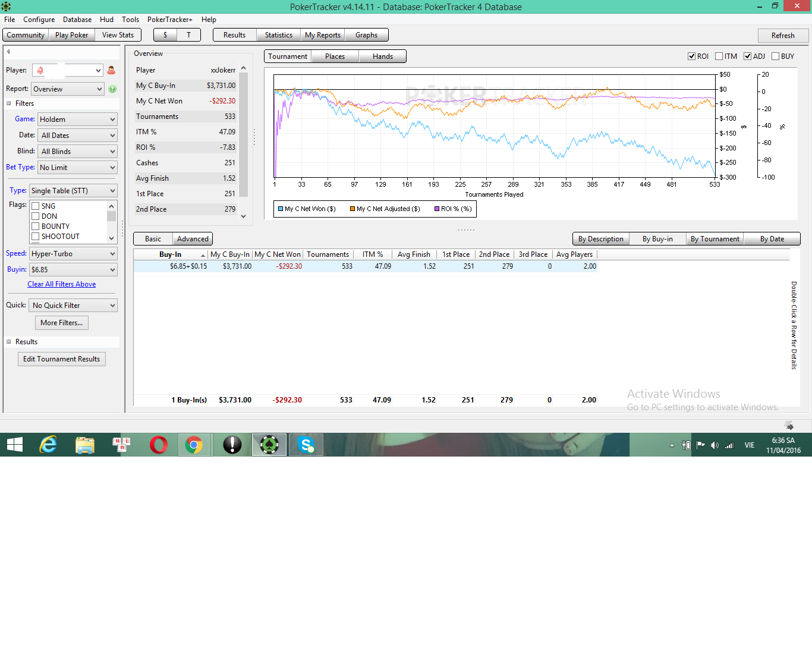Collapse the left panel with the arrow icon
This screenshot has width=812, height=648.
pos(8,52)
